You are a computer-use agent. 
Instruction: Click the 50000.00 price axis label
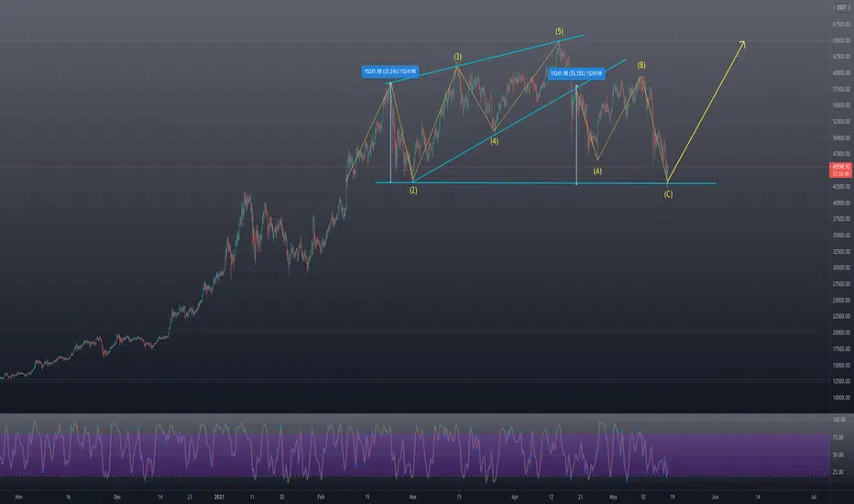841,137
